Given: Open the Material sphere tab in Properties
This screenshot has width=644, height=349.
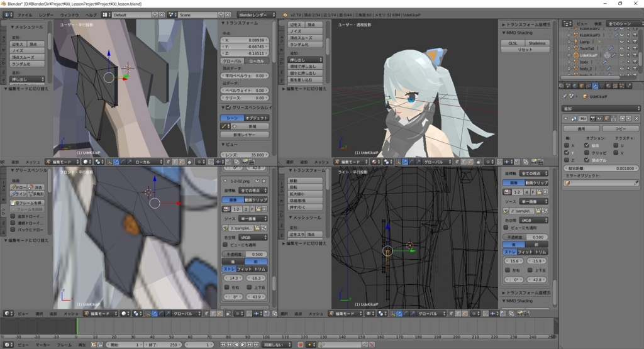Looking at the screenshot, I should [x=608, y=86].
